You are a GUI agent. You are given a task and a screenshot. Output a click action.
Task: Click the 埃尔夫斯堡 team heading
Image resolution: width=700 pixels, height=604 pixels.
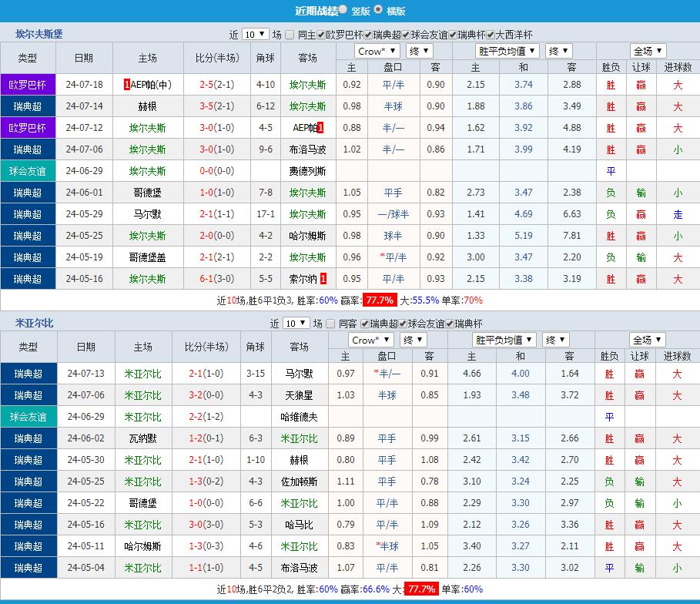click(x=39, y=34)
